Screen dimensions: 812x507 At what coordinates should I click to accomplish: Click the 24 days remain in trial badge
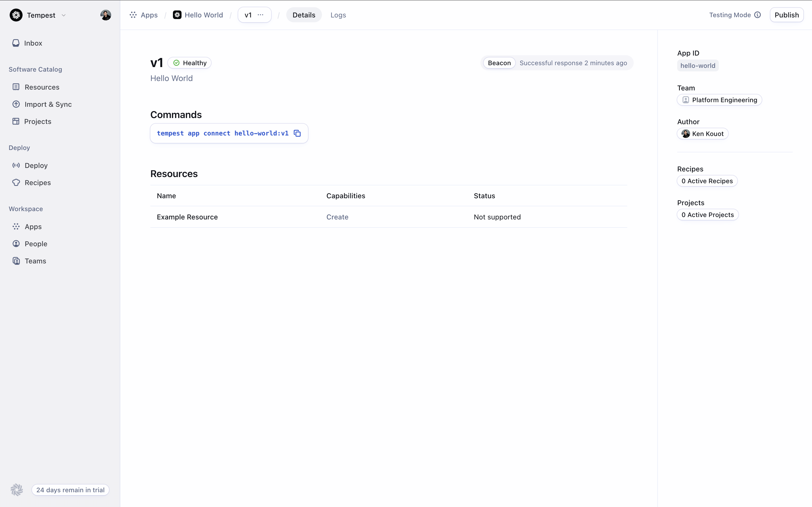70,490
